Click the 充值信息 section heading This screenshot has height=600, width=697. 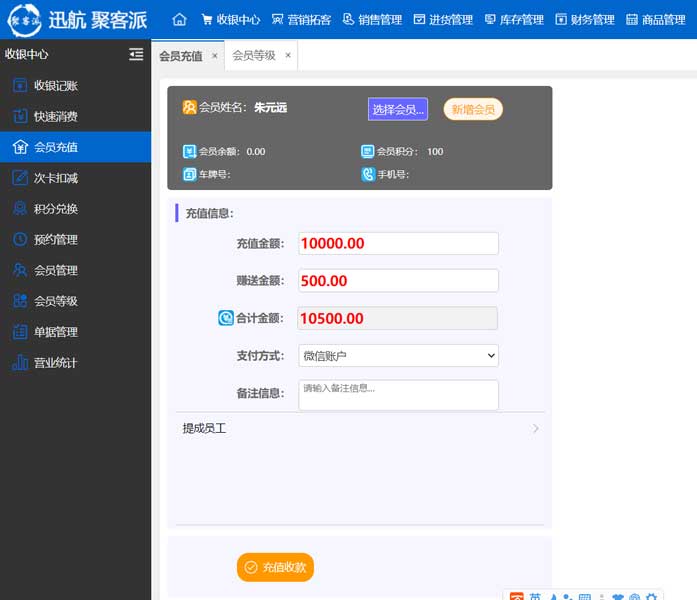209,213
